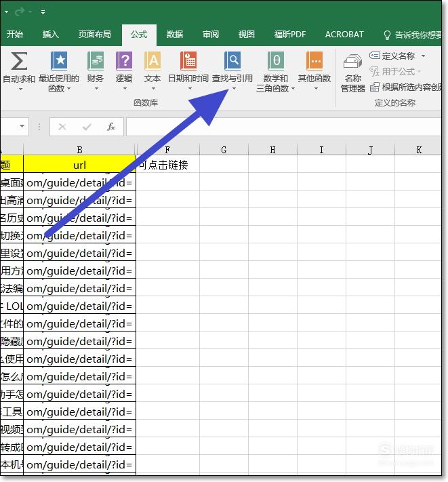Switch to the Review (审阅) tab
This screenshot has width=448, height=482.
(211, 34)
